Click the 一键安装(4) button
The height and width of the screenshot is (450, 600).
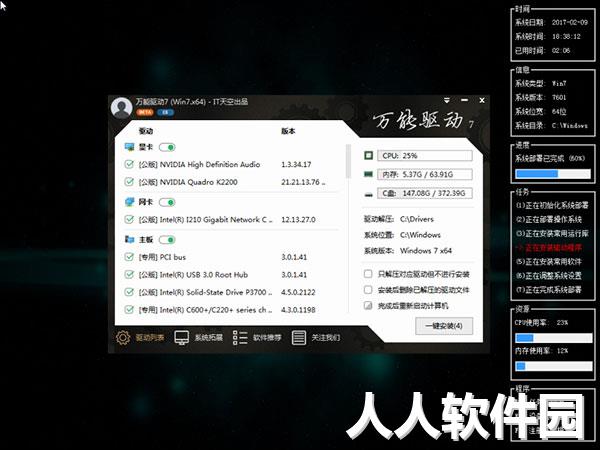444,326
